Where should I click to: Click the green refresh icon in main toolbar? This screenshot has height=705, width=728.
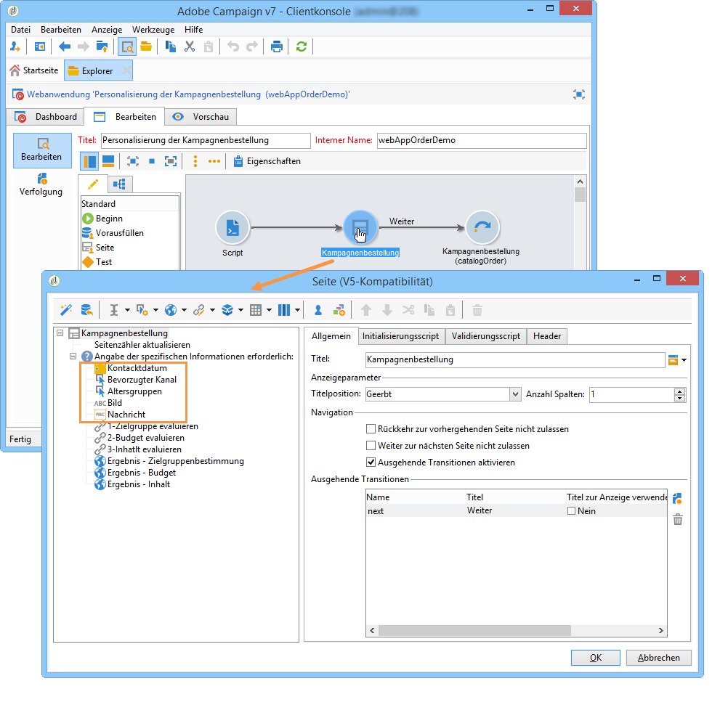click(x=302, y=46)
